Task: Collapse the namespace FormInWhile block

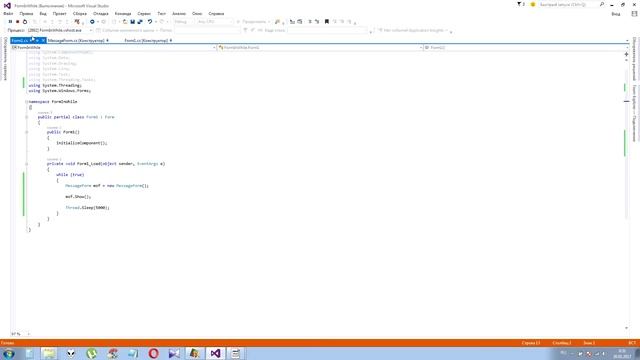Action: click(x=27, y=102)
